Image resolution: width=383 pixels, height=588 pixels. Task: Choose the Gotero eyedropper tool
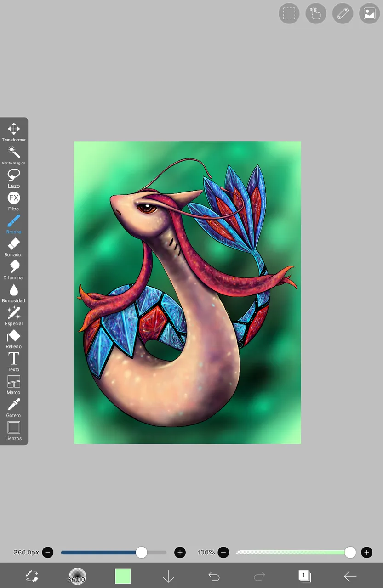(14, 408)
